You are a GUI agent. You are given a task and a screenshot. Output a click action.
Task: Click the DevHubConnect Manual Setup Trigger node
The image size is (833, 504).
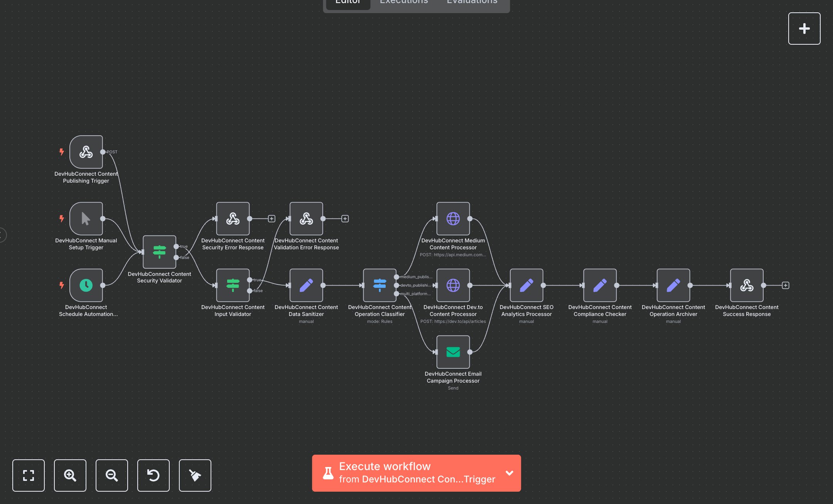click(86, 218)
